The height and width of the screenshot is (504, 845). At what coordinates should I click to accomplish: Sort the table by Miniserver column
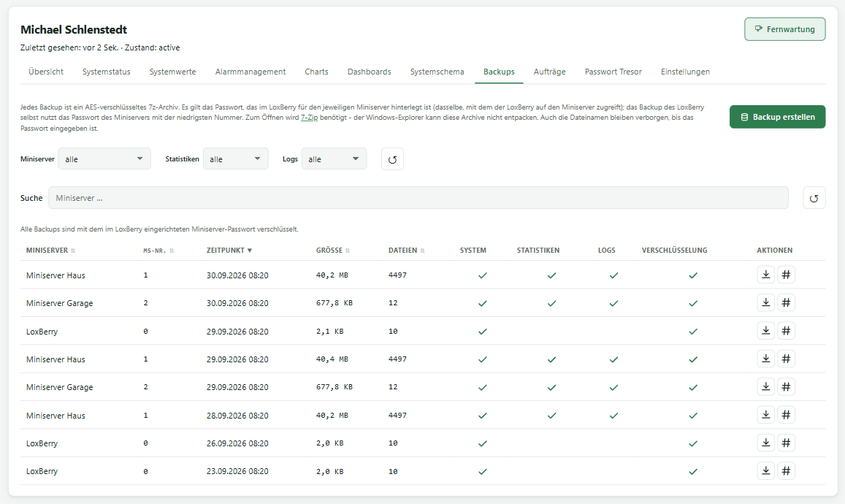coord(50,250)
